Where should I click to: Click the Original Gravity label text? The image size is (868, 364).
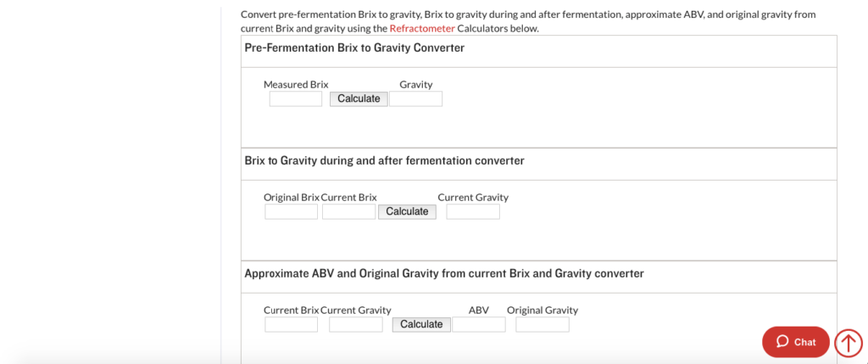click(x=542, y=311)
